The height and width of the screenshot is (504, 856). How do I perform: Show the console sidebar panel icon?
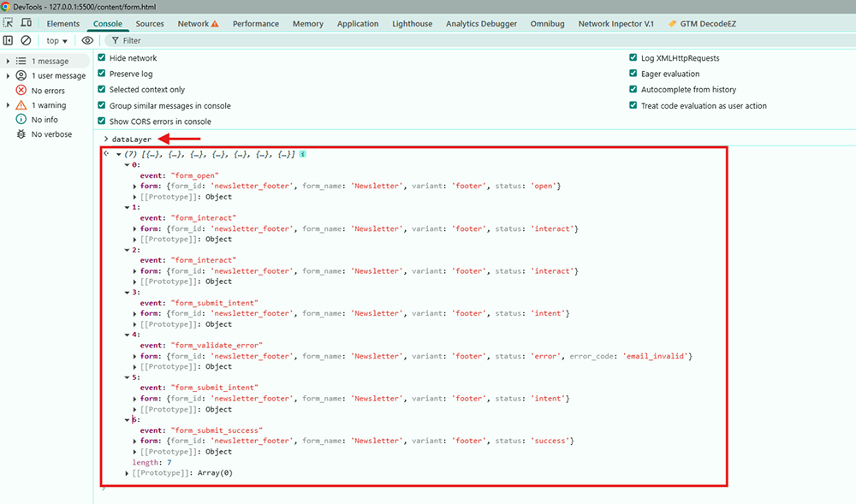9,40
